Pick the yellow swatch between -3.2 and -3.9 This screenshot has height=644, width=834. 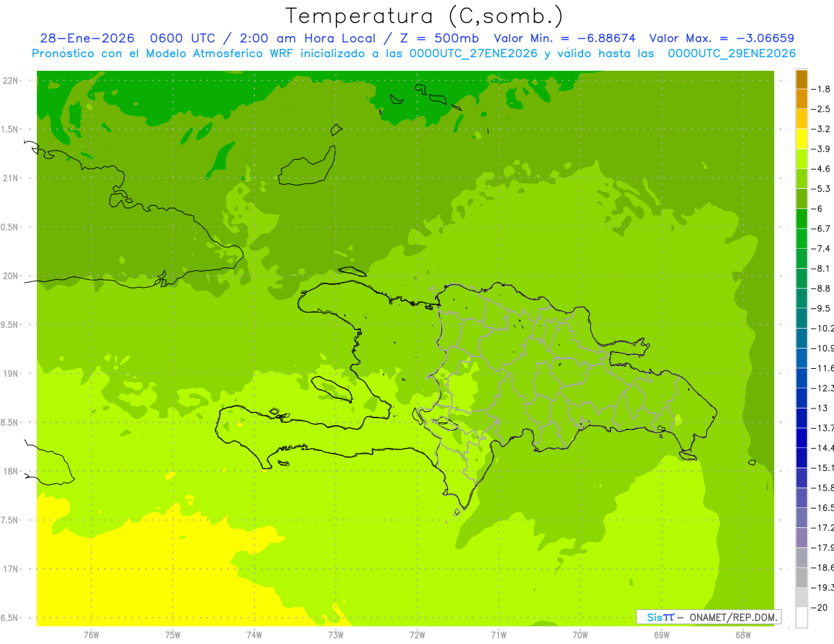[x=801, y=139]
